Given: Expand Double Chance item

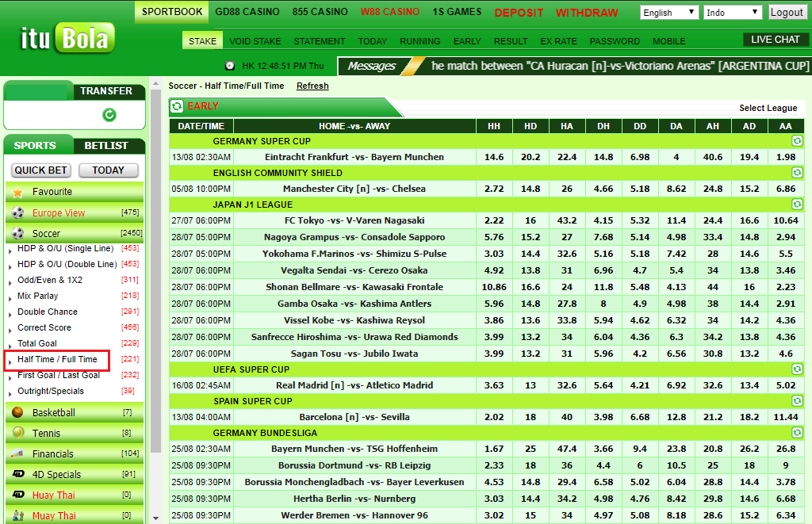Looking at the screenshot, I should point(47,312).
